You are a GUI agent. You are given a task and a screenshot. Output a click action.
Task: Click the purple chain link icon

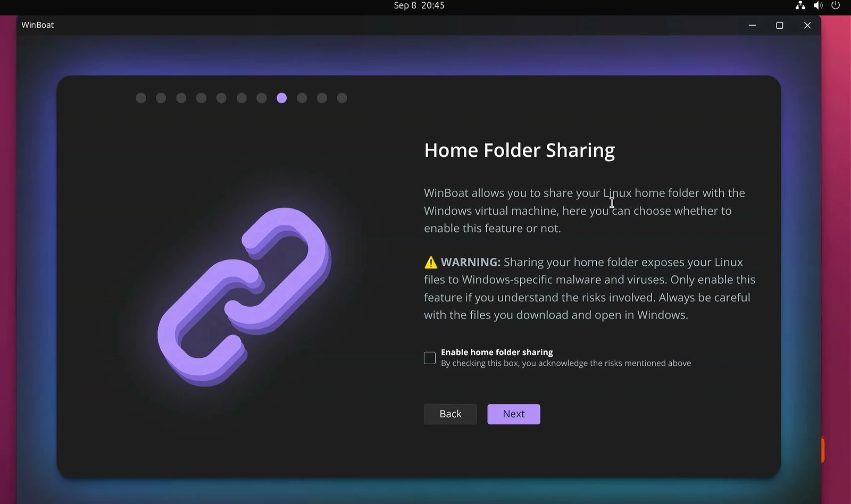click(x=245, y=297)
